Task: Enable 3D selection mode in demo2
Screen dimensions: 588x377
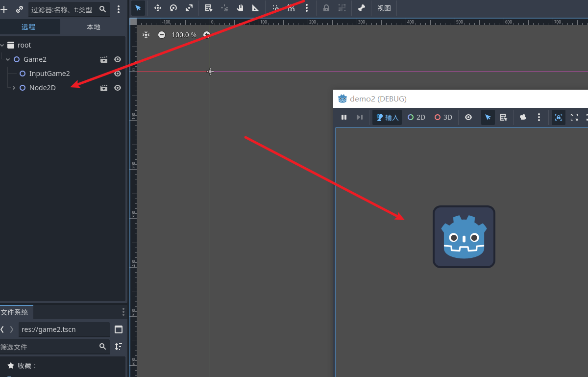Action: tap(443, 117)
